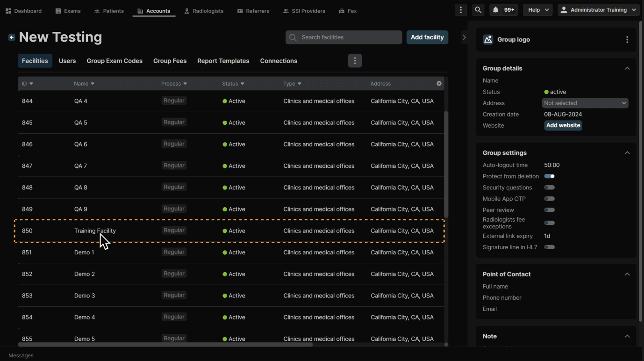
Task: Click the Exams list icon
Action: [58, 11]
